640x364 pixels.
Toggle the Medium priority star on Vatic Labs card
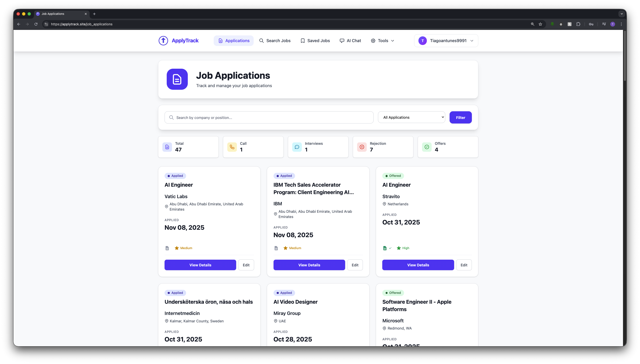click(177, 248)
